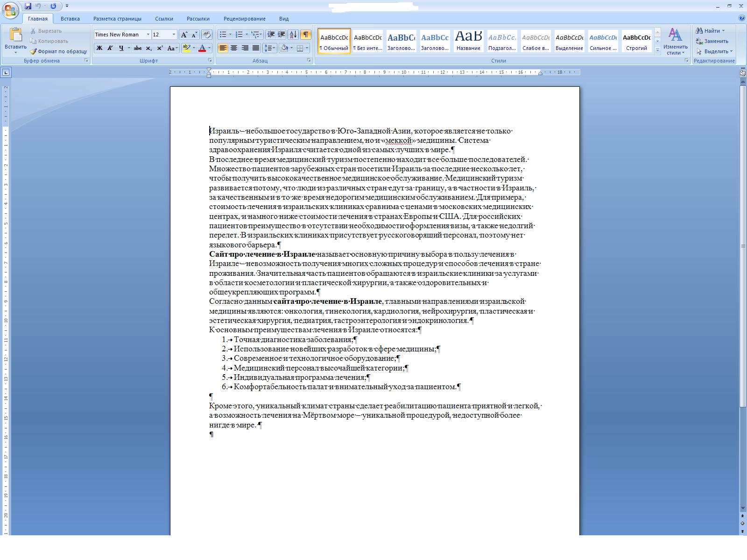The width and height of the screenshot is (747, 560).
Task: Go to previous page browse arrow
Action: (x=742, y=516)
